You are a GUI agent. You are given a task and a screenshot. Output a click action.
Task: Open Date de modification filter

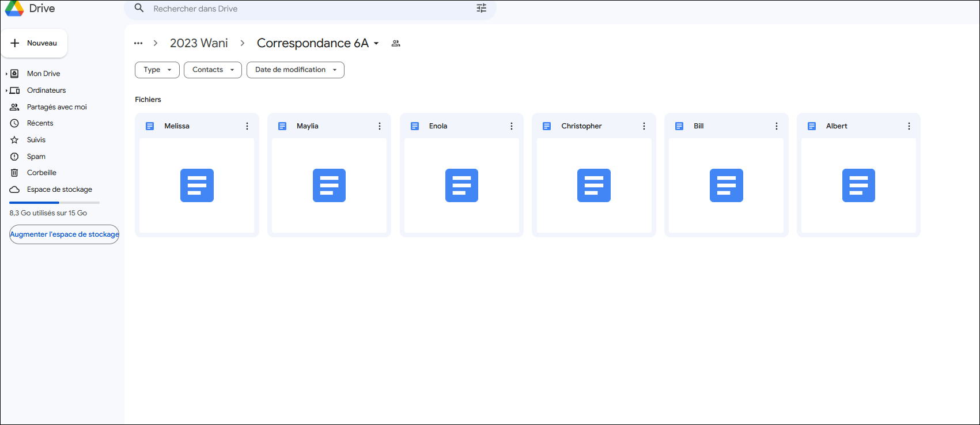295,70
